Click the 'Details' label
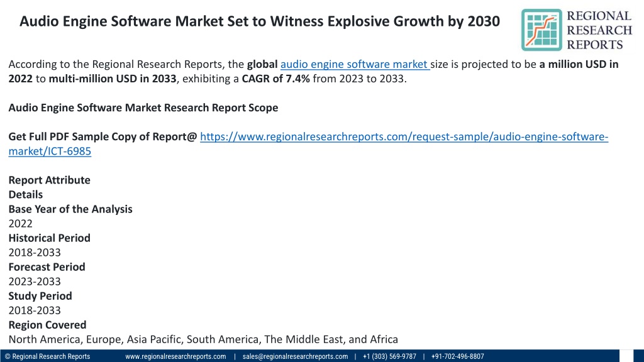This screenshot has height=362, width=644. (25, 195)
